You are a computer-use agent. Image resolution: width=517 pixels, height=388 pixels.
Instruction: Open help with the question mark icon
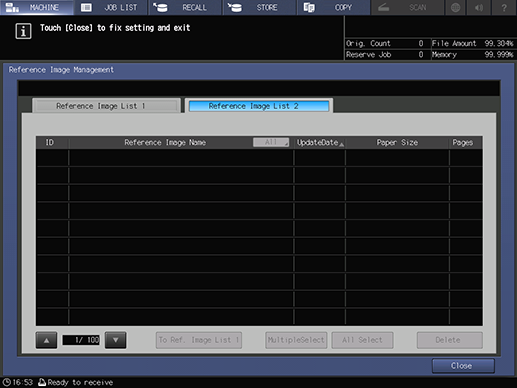tap(504, 7)
